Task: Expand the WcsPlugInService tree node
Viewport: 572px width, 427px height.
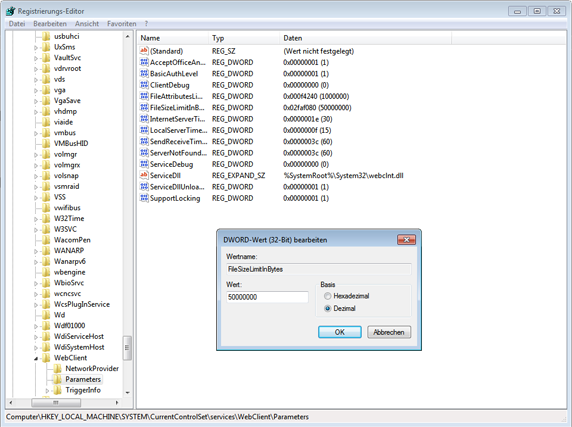Action: pyautogui.click(x=36, y=305)
